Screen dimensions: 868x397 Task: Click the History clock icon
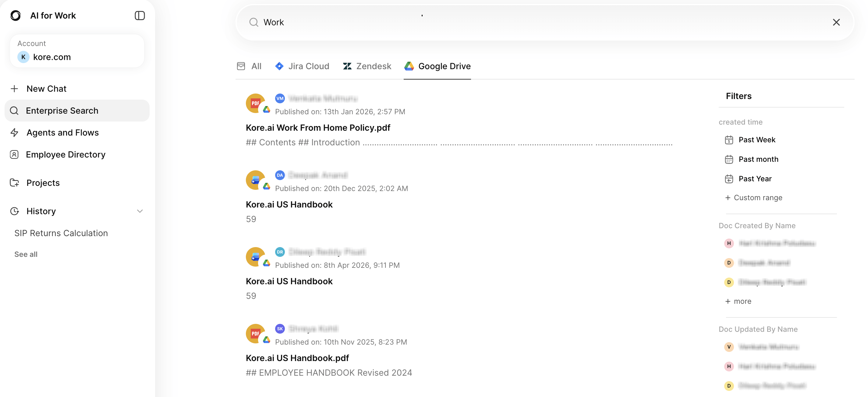pos(14,211)
